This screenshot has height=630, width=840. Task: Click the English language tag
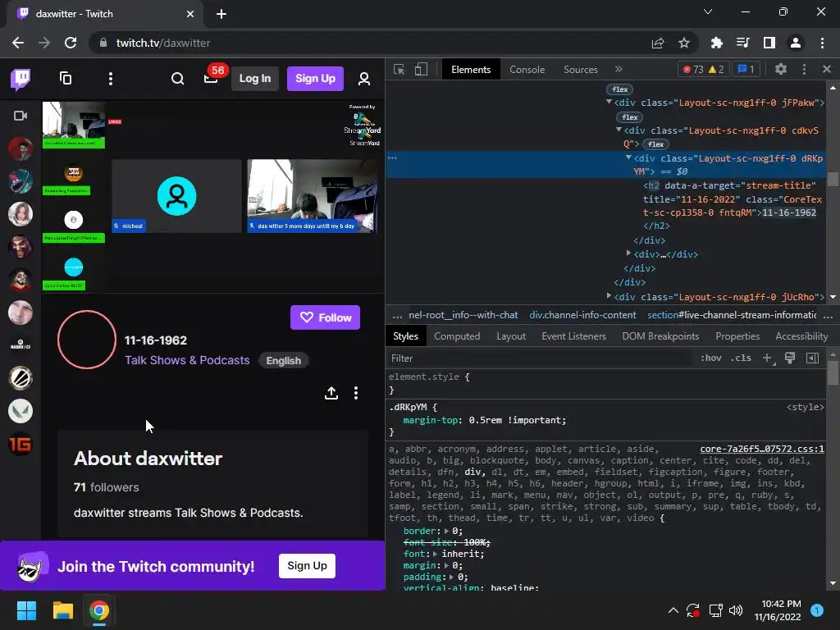[283, 361]
